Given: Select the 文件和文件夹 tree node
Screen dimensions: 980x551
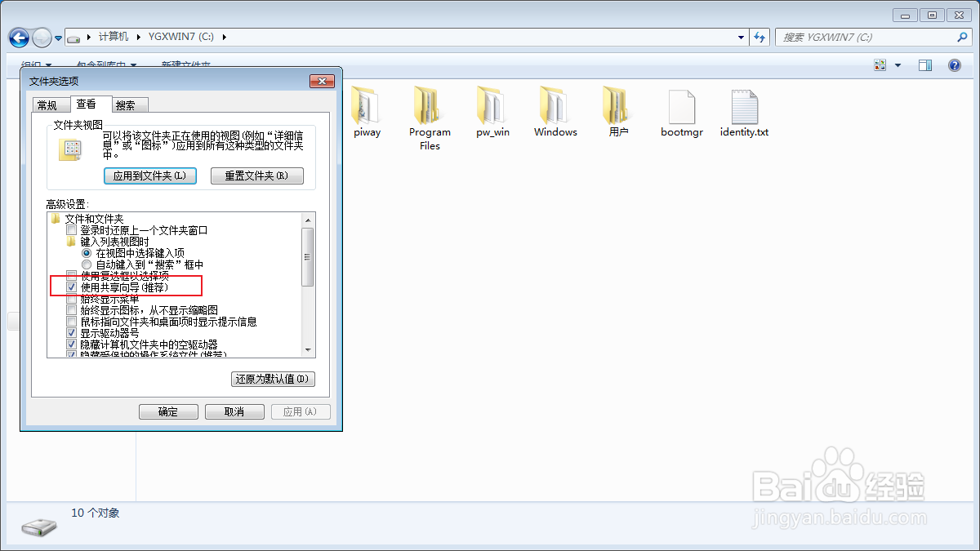Looking at the screenshot, I should [87, 219].
